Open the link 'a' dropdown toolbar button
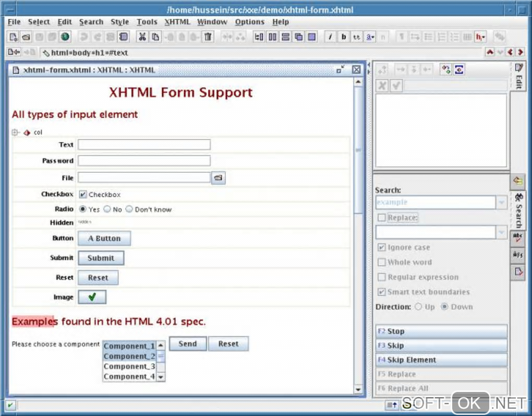 click(370, 37)
